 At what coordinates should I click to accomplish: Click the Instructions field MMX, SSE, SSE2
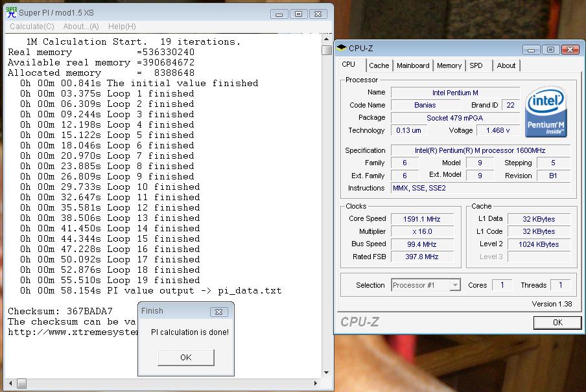pos(480,188)
